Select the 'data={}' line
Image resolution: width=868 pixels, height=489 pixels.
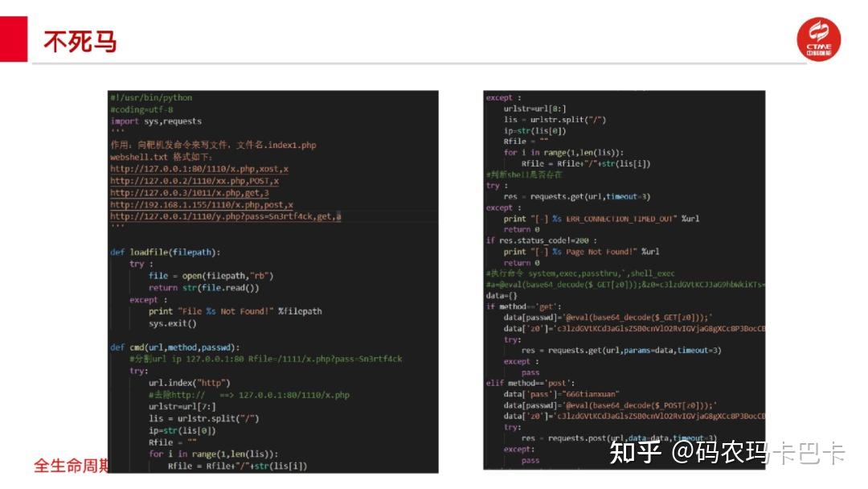click(502, 296)
